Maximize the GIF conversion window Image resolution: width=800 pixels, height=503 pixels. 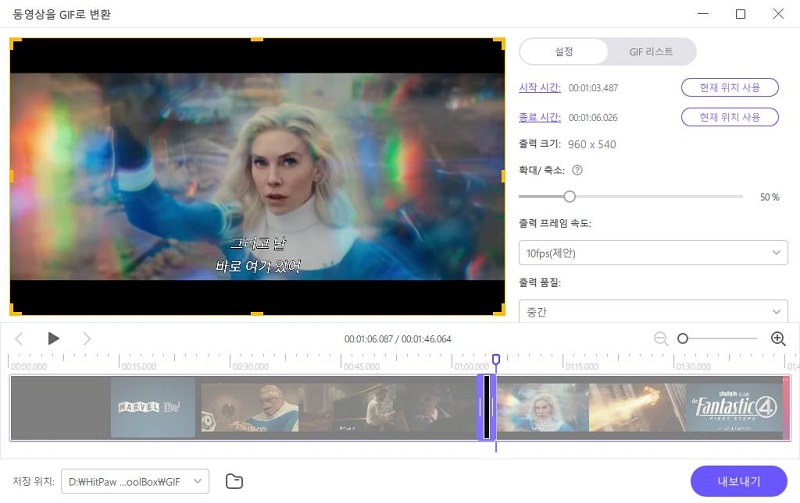point(740,14)
